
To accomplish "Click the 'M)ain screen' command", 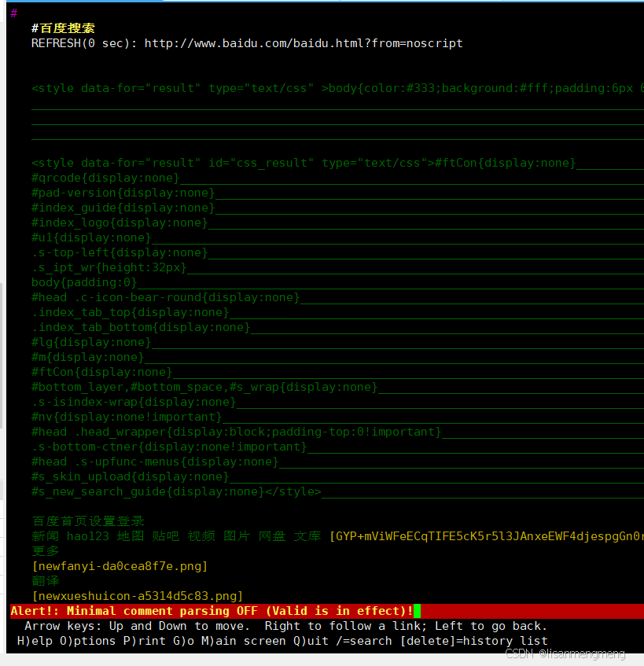I will [244, 641].
